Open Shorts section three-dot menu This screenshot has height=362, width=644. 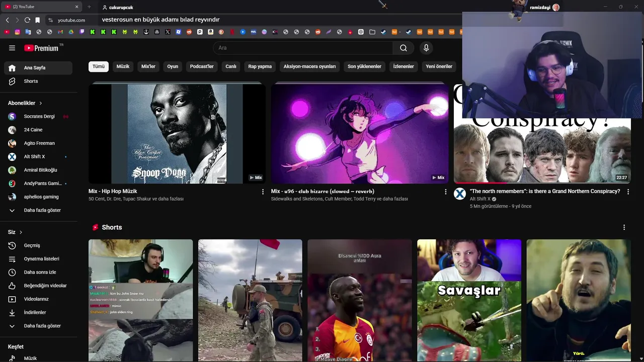(x=624, y=227)
